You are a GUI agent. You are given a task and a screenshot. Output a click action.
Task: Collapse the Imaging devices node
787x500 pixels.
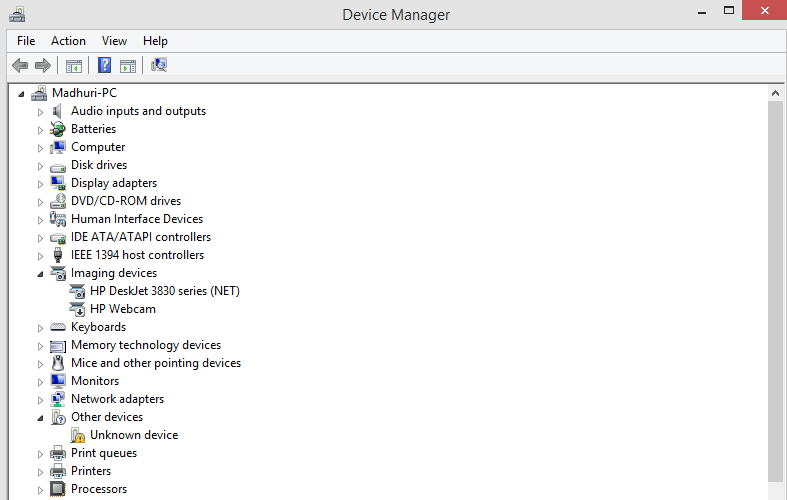40,274
